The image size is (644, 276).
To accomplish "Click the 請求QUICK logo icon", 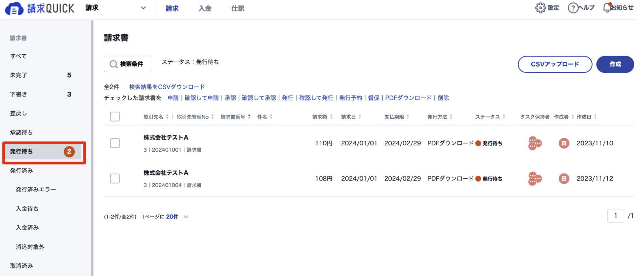I will (14, 9).
